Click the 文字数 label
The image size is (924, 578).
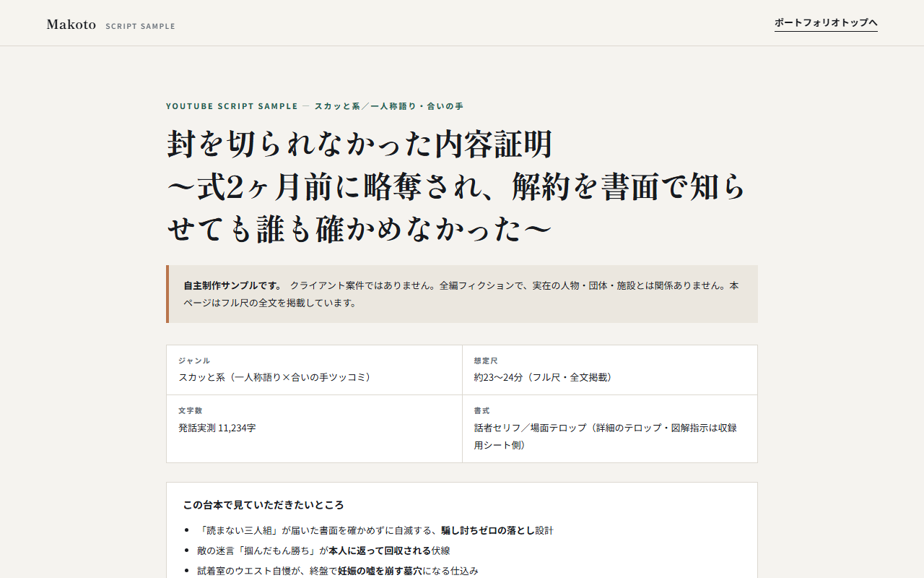pyautogui.click(x=190, y=410)
